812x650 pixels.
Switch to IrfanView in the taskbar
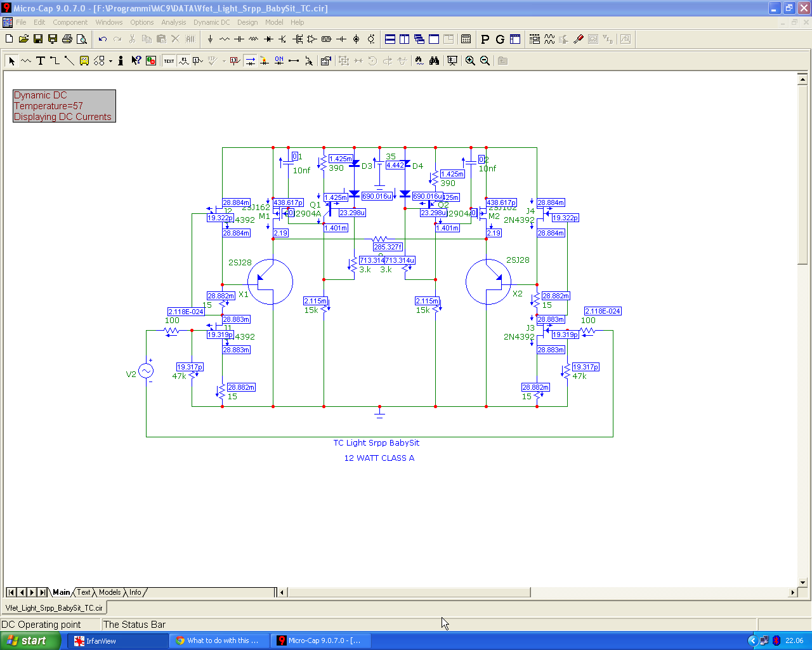point(117,640)
